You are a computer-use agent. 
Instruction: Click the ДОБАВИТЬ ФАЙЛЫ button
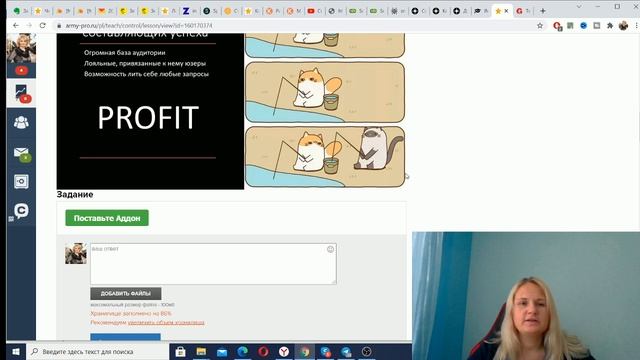pyautogui.click(x=126, y=293)
